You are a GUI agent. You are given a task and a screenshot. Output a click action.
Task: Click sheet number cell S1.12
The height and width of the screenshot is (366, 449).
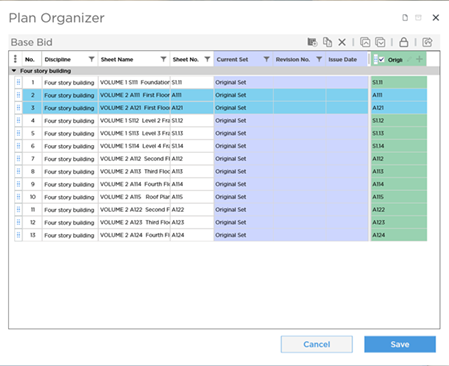point(192,121)
